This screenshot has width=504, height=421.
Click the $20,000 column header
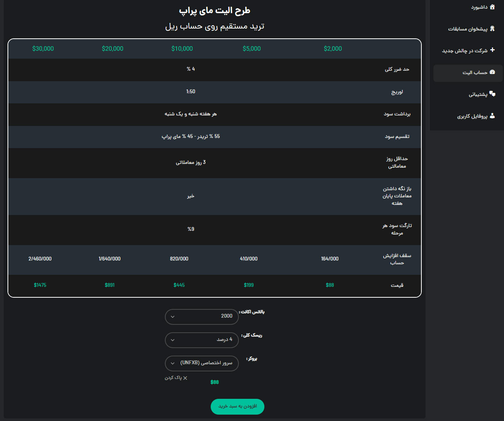[x=113, y=48]
